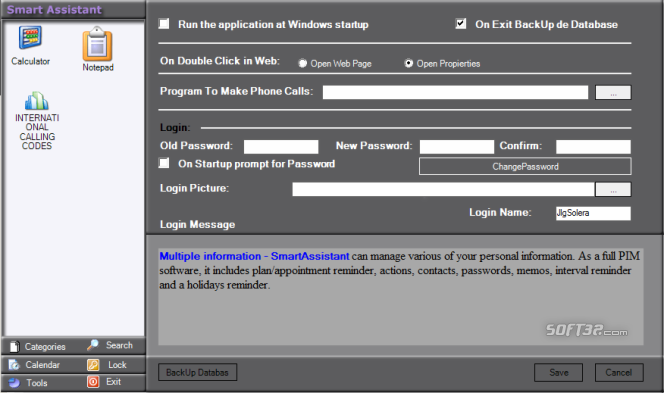This screenshot has width=664, height=393.
Task: Click the Login Name field with JlgSolera
Action: [593, 213]
